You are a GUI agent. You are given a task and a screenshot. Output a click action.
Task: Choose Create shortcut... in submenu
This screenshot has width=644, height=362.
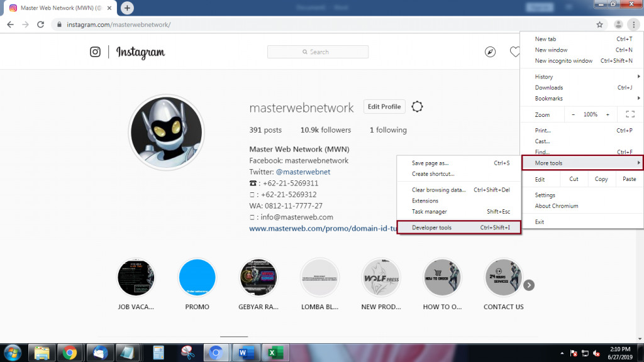tap(458, 174)
